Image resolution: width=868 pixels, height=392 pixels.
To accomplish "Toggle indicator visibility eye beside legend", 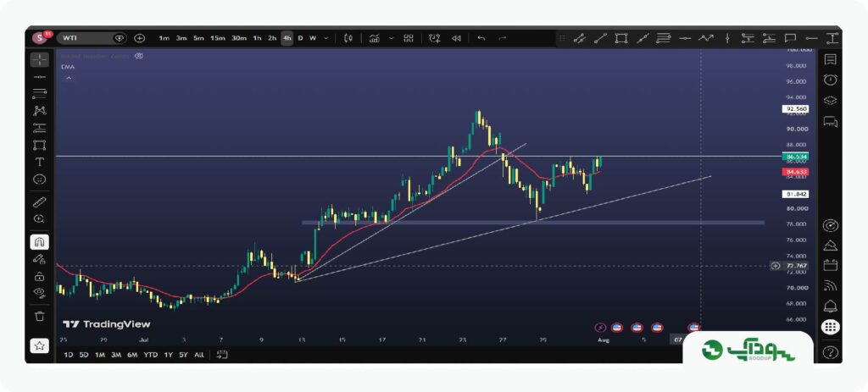I will click(139, 56).
